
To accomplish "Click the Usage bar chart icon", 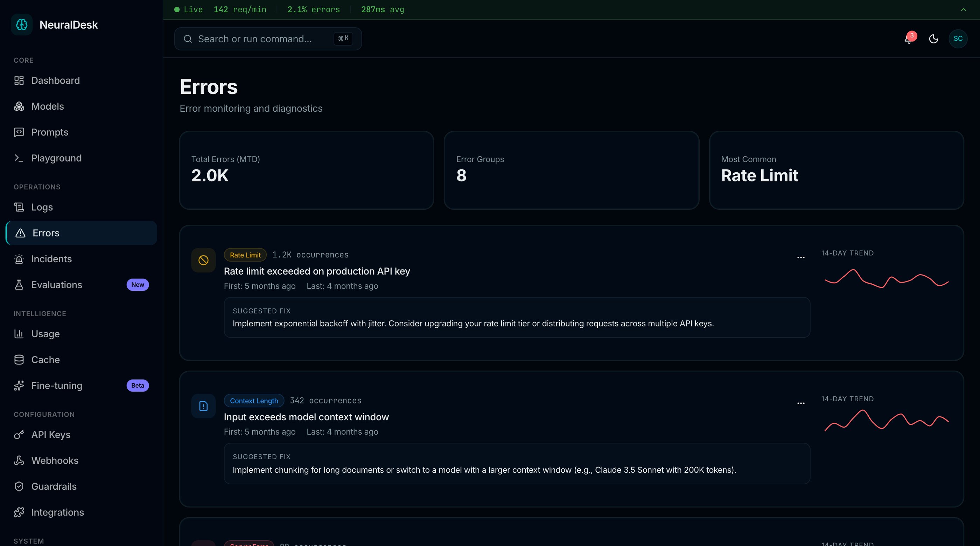I will click(19, 334).
